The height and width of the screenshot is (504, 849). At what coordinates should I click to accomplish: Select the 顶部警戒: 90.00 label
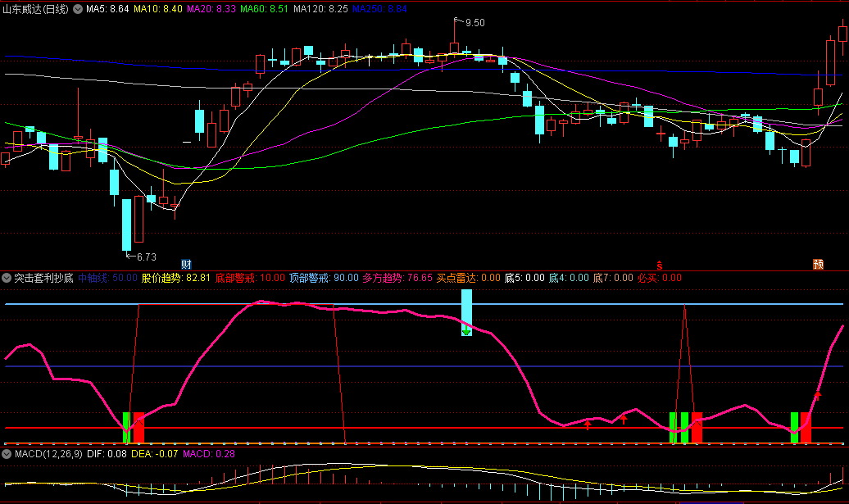click(x=324, y=279)
